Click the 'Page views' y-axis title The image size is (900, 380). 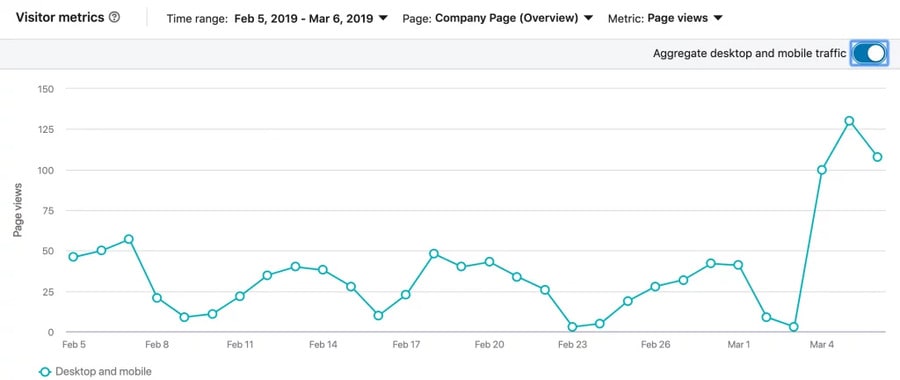point(18,210)
